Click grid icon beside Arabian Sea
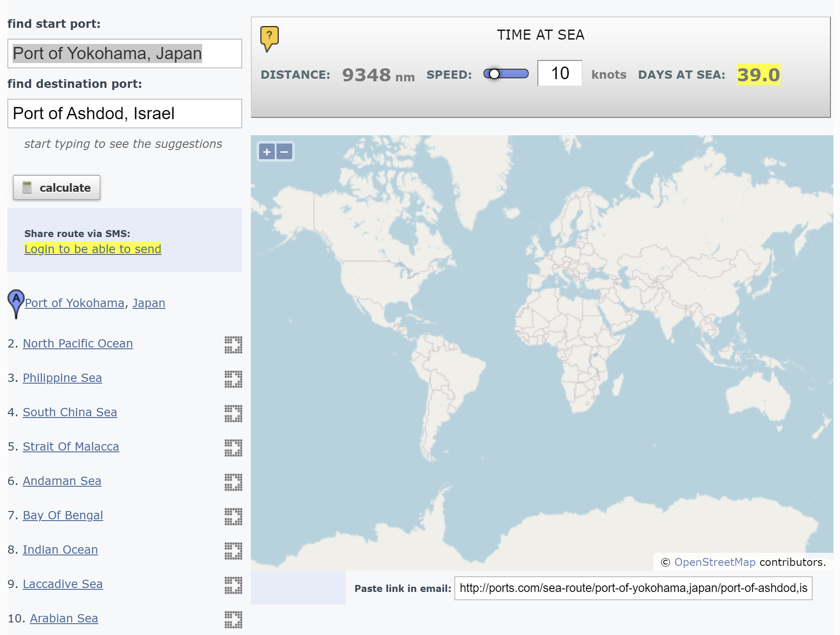This screenshot has width=840, height=635. point(233,619)
